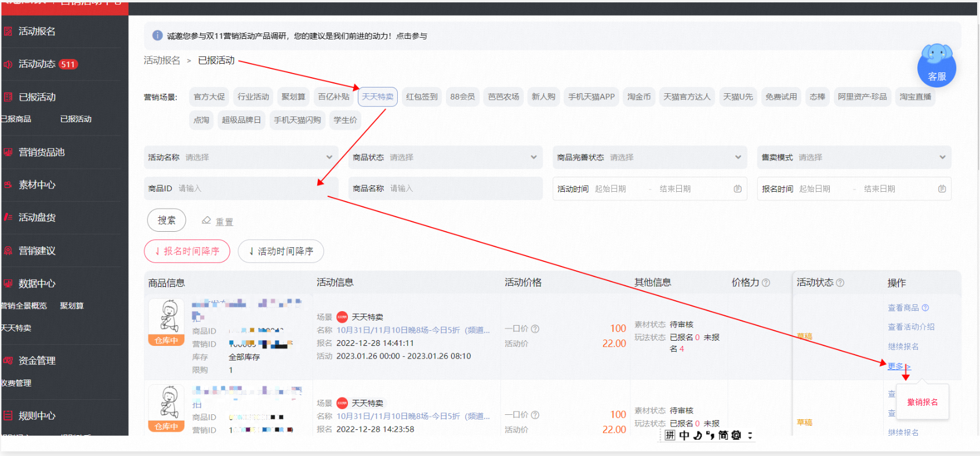Open 天天特卖 under 数据中心 sidebar
The image size is (980, 456).
(16, 328)
